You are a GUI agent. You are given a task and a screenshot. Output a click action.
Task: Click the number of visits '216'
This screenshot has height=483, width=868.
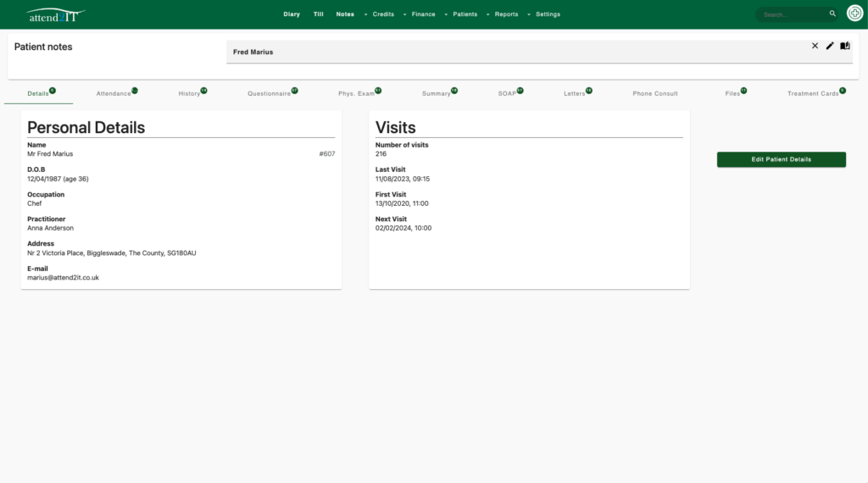click(381, 154)
